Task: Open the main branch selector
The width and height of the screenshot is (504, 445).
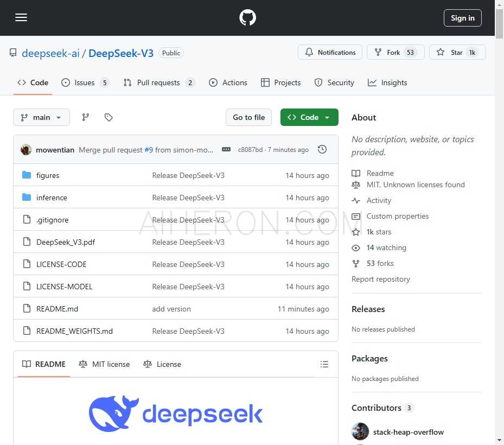Action: pyautogui.click(x=41, y=117)
